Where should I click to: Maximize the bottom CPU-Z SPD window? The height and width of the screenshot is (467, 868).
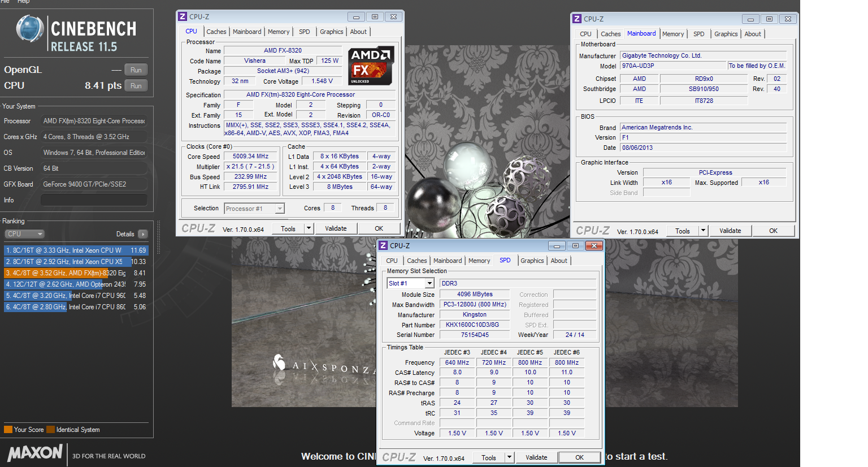575,246
